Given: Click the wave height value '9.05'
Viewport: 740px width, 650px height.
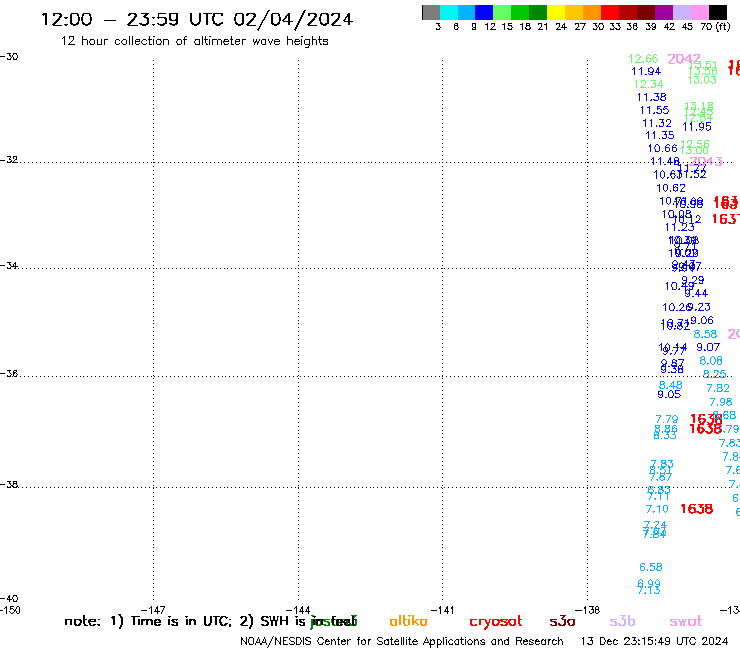Looking at the screenshot, I should [x=669, y=395].
